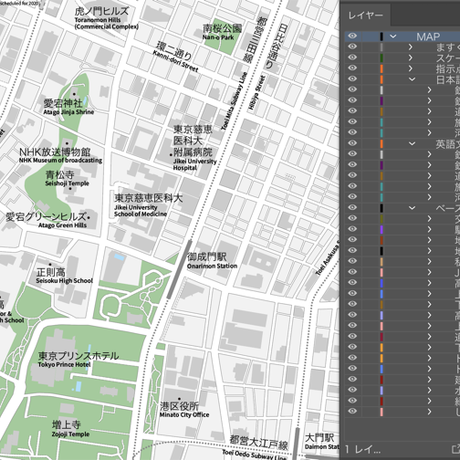
Task: Click the green color bar of スケー layer
Action: tap(381, 58)
